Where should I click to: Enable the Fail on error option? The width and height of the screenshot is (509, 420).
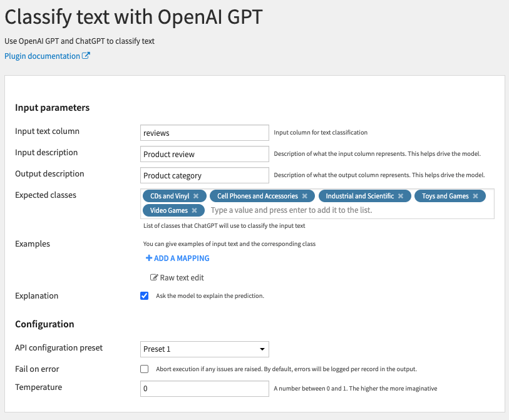[x=144, y=369]
